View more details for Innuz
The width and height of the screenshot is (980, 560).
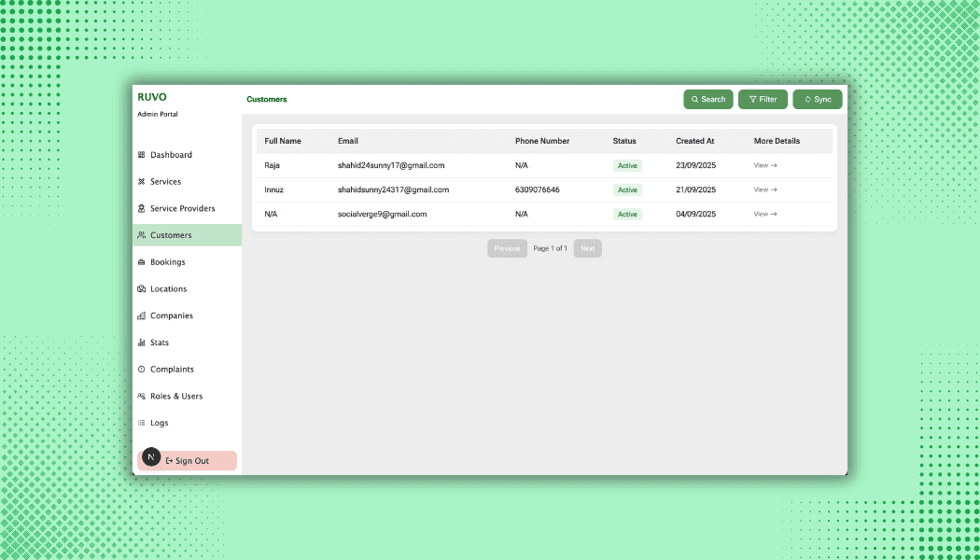point(765,189)
